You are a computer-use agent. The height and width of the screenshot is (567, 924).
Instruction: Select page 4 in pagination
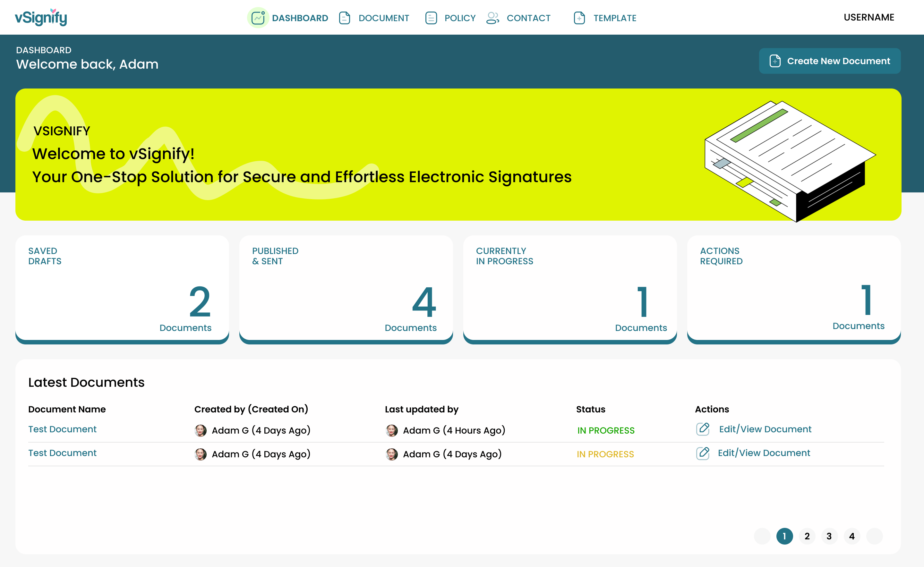[851, 536]
